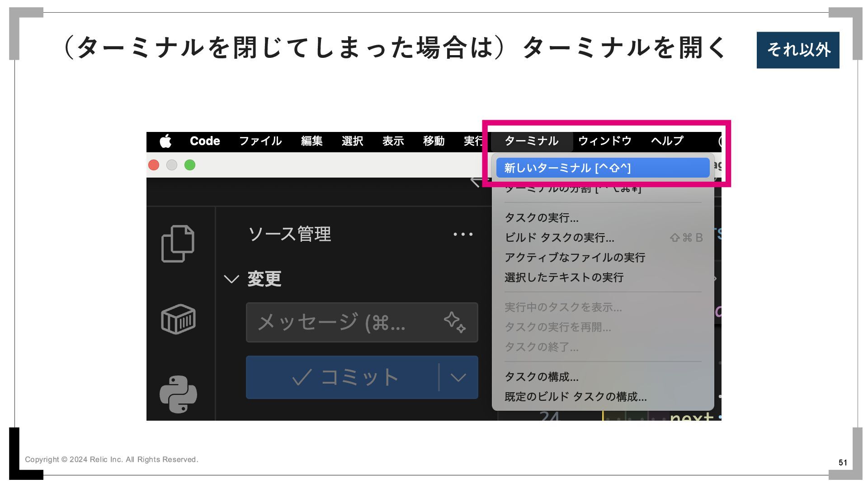Viewport: 868px width, 488px height.
Task: Click the green fullscreen window button
Action: tap(190, 165)
